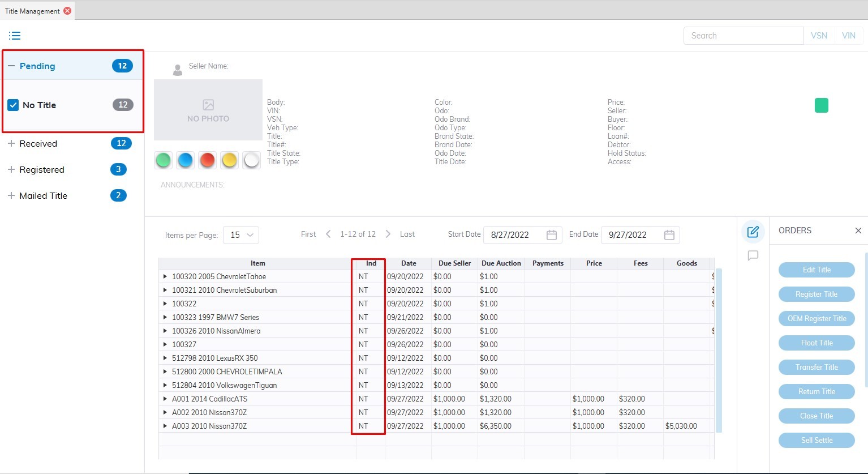Uncheck the No Title checkbox
Screen dimensions: 868x474
[14, 105]
